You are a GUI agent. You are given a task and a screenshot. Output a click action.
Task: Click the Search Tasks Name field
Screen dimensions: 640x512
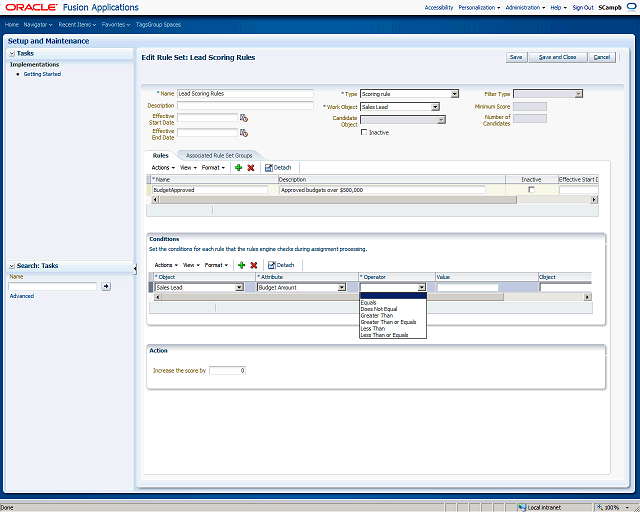pyautogui.click(x=53, y=286)
